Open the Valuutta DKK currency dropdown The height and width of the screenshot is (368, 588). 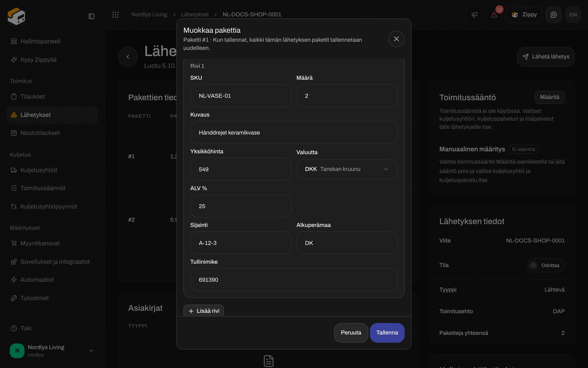[x=347, y=169]
